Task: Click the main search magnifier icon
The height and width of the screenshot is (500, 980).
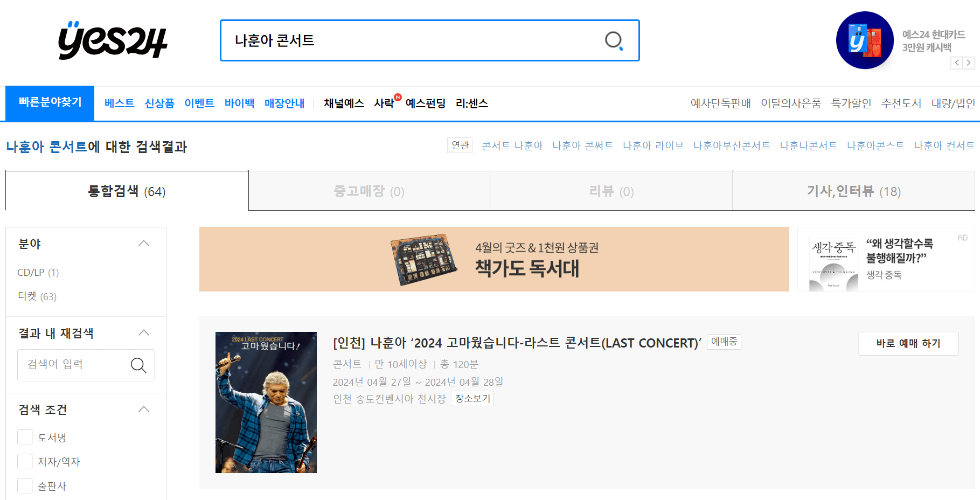Action: [x=614, y=40]
